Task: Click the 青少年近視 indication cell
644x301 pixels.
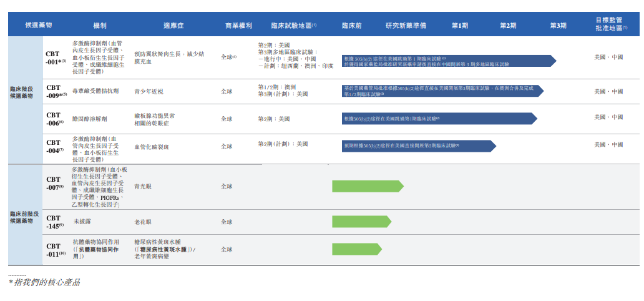Action: tap(149, 91)
